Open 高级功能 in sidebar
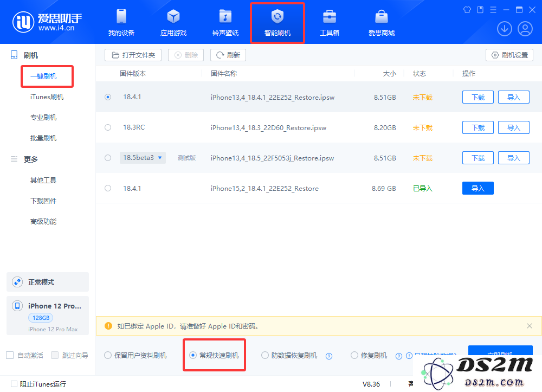 [x=43, y=222]
